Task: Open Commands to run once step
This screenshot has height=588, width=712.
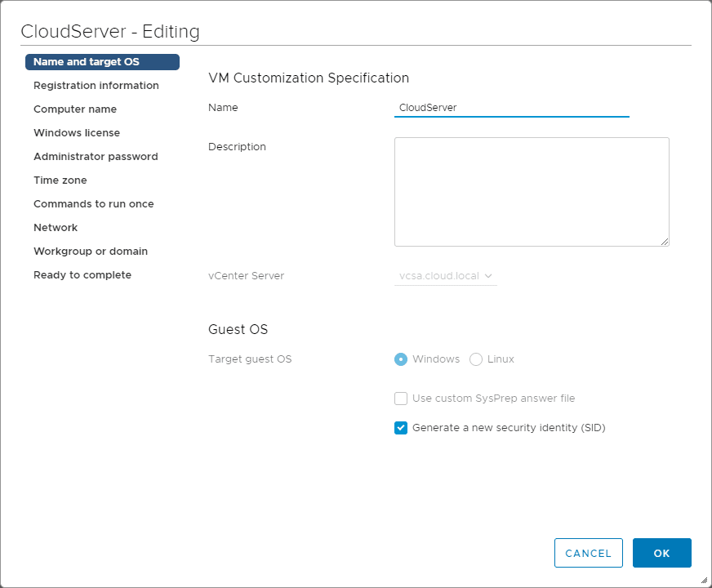Action: 94,204
